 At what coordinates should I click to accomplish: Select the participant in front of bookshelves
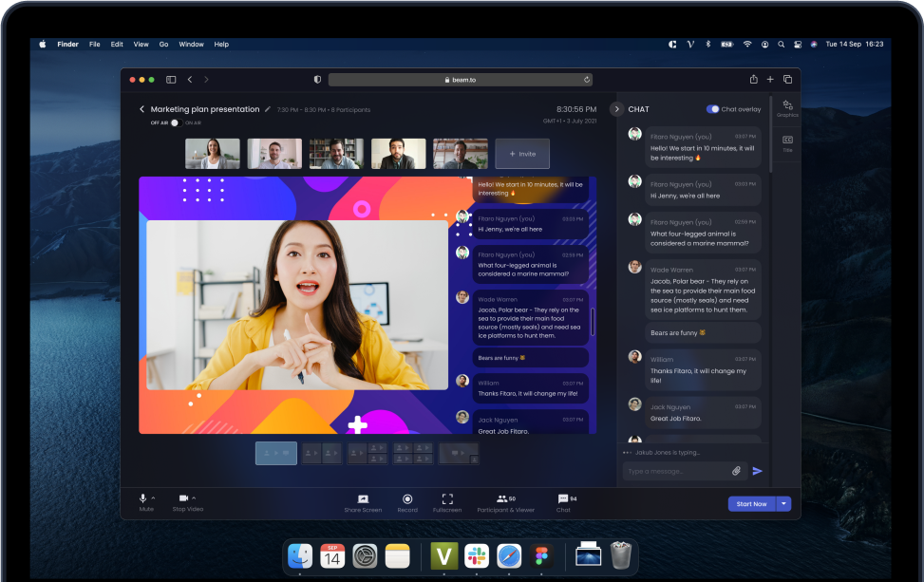[336, 154]
